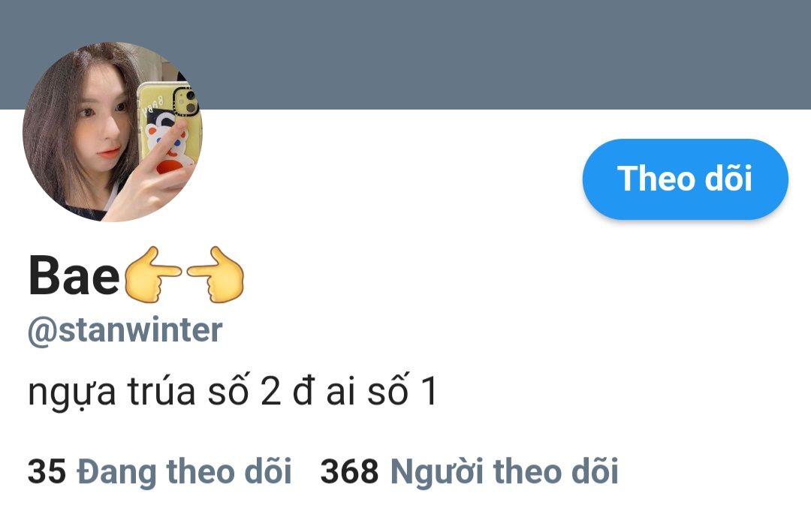This screenshot has height=532, width=811.
Task: Click the blue Theo dõi follow button
Action: pos(686,179)
